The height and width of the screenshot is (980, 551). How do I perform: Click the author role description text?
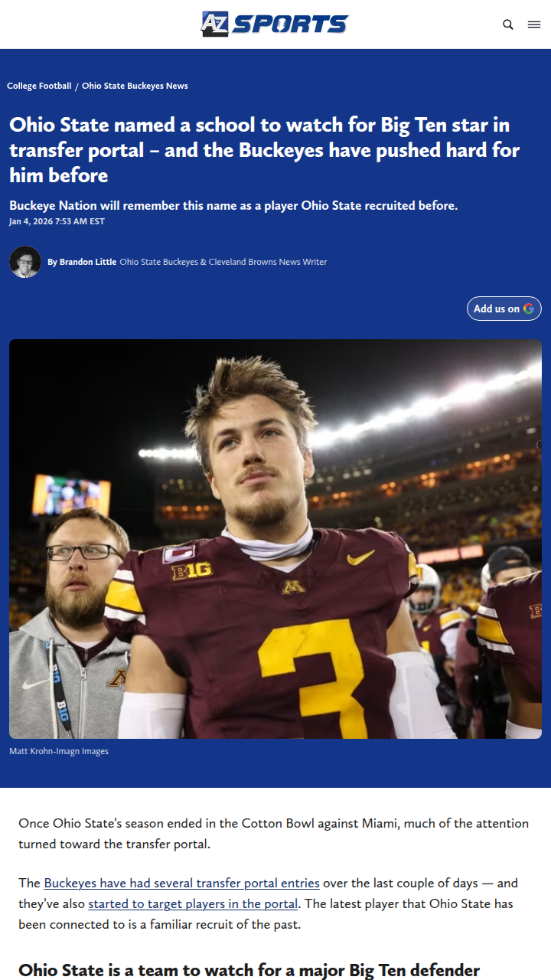(223, 262)
